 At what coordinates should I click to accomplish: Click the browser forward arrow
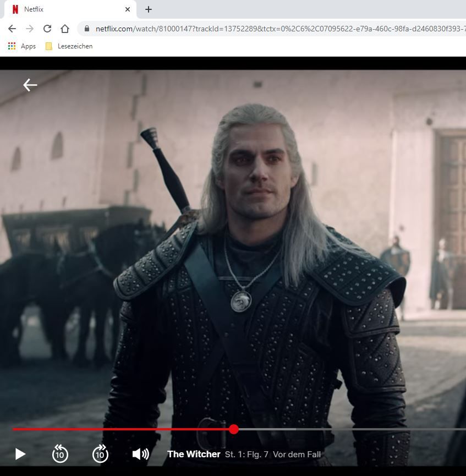pyautogui.click(x=30, y=29)
